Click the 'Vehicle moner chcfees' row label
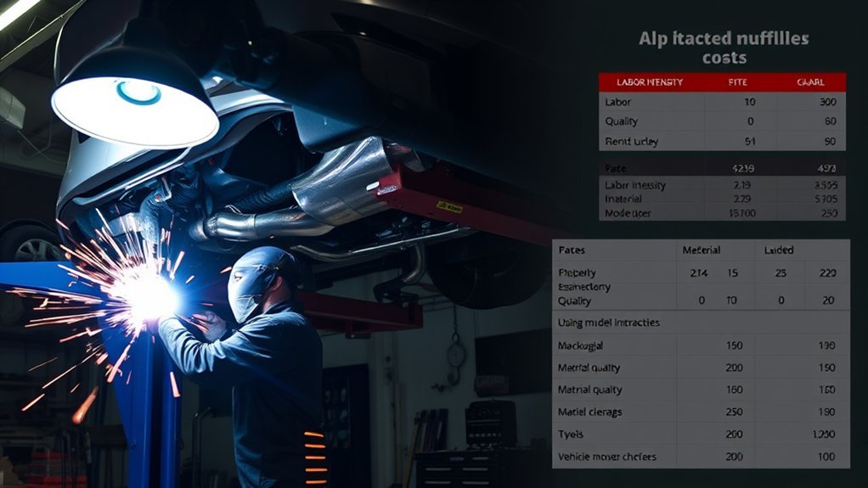868x488 pixels. click(x=607, y=457)
